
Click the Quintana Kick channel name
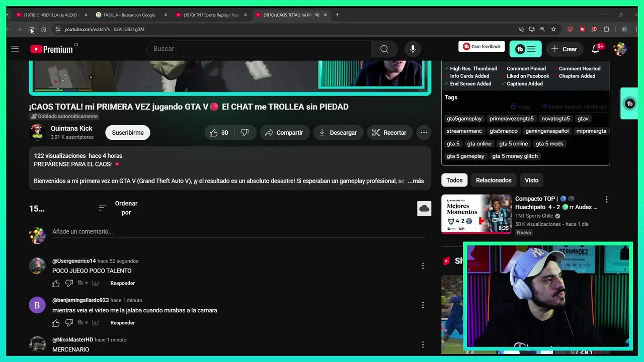tap(71, 128)
